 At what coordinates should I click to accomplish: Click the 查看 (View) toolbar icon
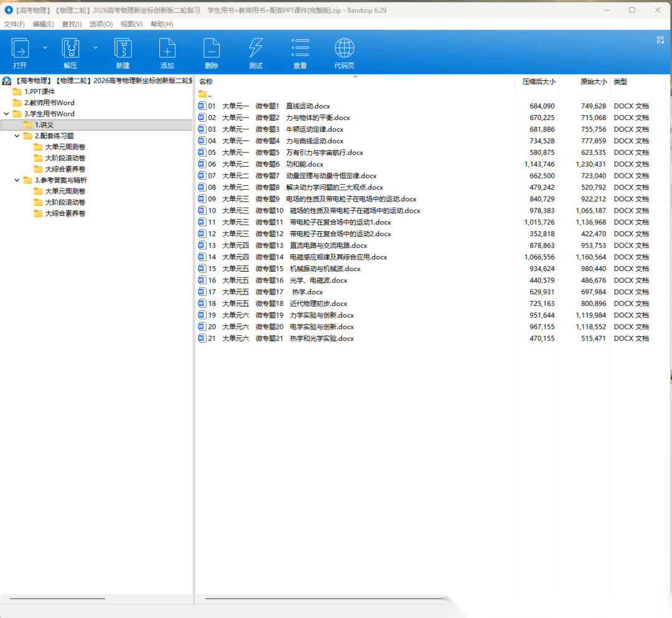(x=300, y=48)
